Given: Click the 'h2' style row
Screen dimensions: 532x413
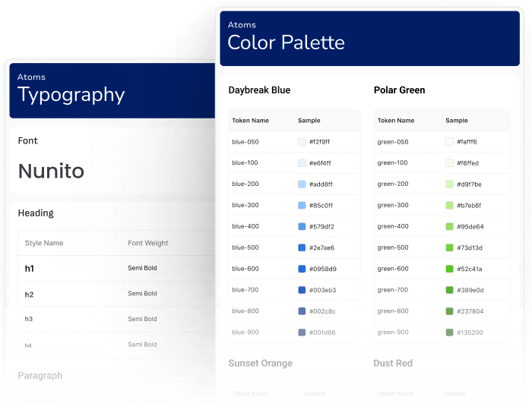Looking at the screenshot, I should point(116,294).
